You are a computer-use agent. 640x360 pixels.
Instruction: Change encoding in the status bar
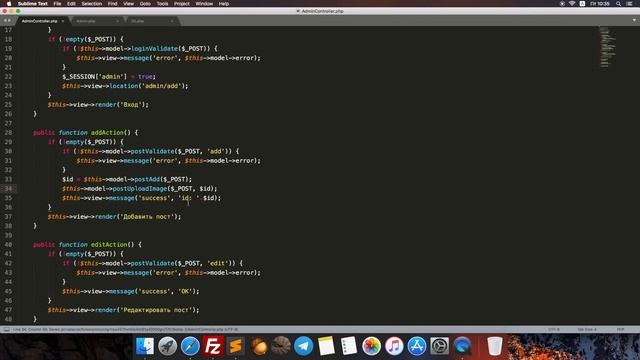[x=554, y=329]
